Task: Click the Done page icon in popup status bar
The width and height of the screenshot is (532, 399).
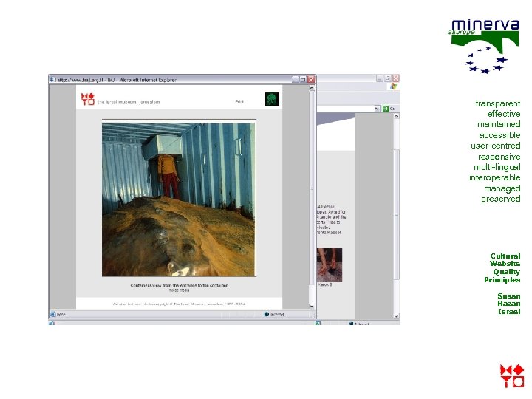Action: pyautogui.click(x=53, y=315)
